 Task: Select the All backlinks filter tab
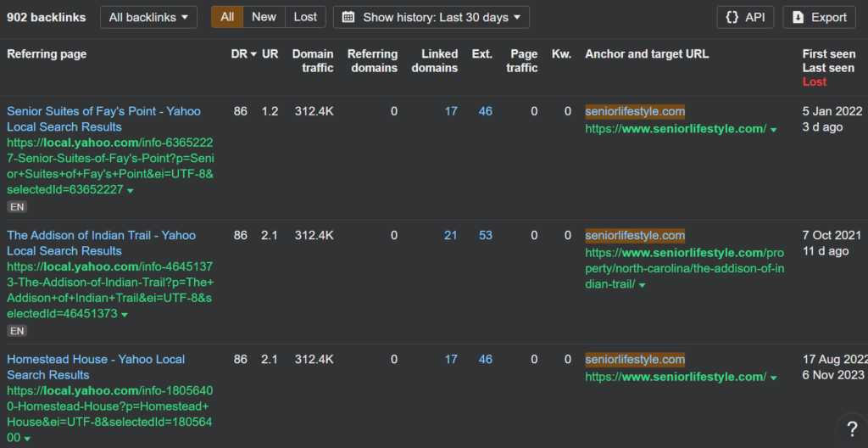227,17
